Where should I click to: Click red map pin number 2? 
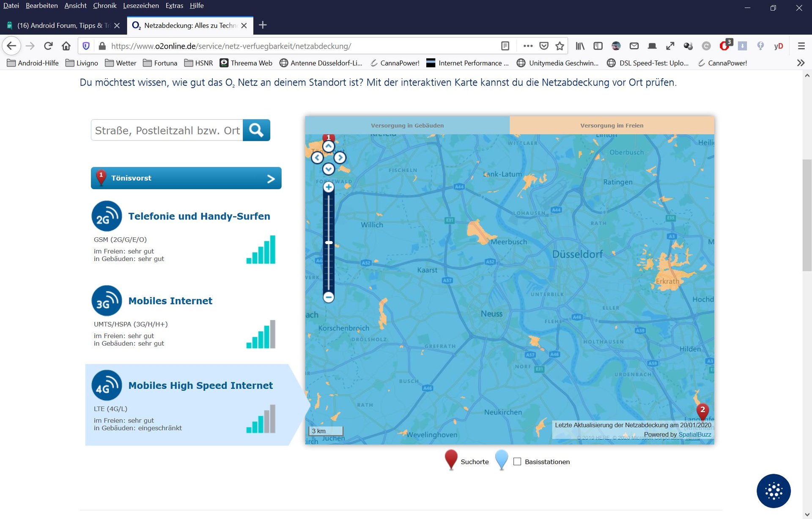click(702, 411)
